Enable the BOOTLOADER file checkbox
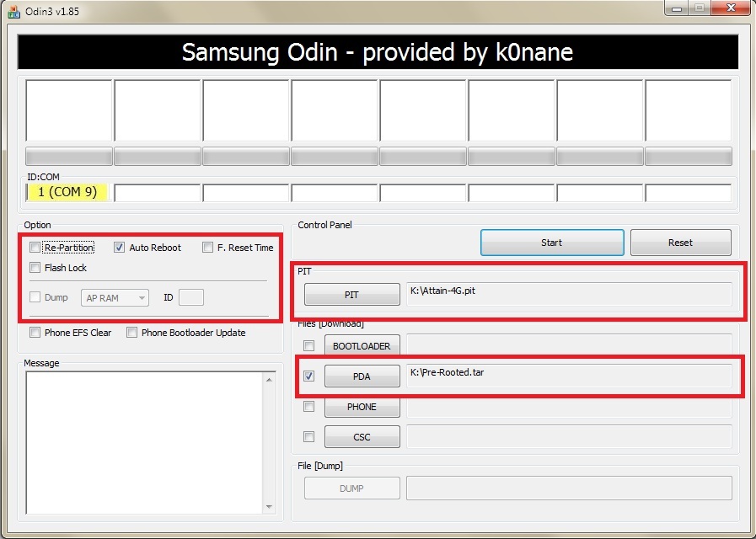This screenshot has width=756, height=539. tap(309, 346)
